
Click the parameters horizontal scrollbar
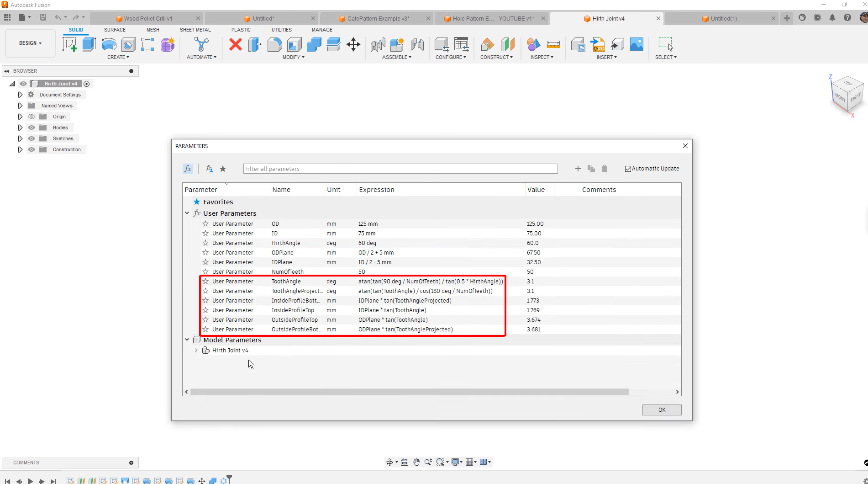pos(409,392)
